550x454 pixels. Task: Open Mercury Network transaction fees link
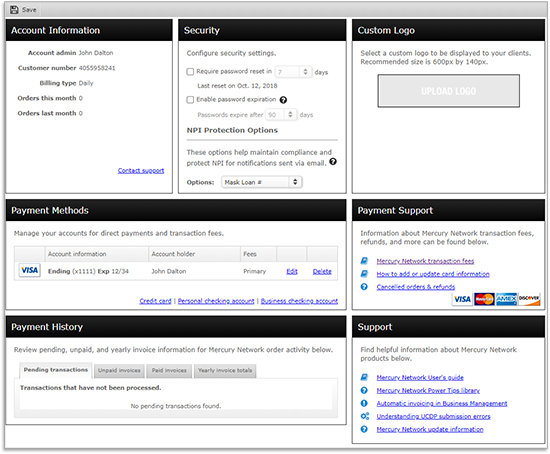click(425, 261)
